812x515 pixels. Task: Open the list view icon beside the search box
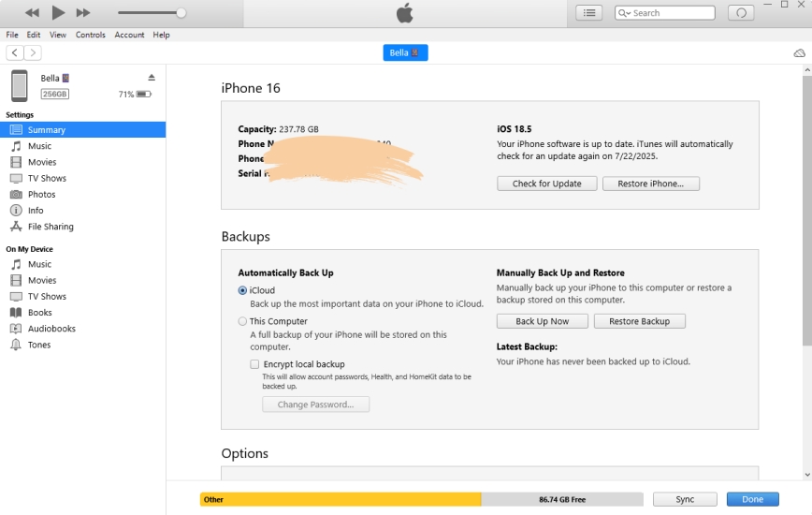[x=588, y=13]
